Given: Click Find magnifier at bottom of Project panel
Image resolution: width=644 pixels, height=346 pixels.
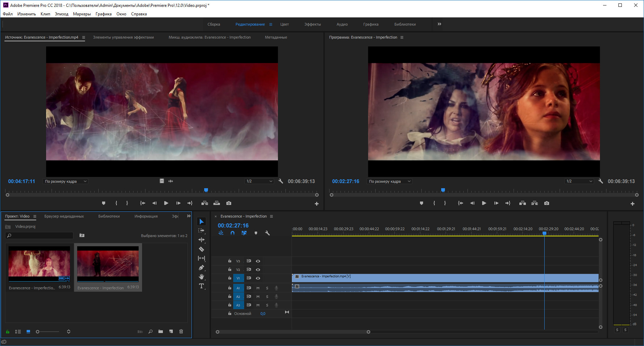Looking at the screenshot, I should coord(150,331).
